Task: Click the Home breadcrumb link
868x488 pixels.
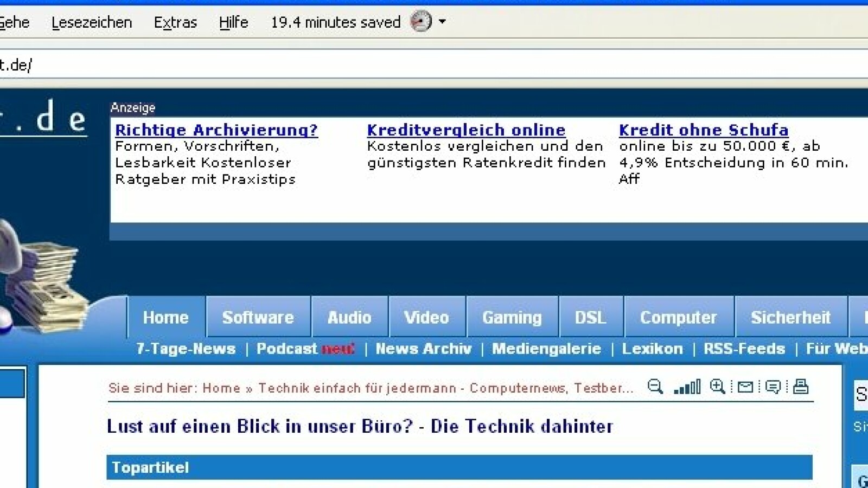Action: point(221,388)
